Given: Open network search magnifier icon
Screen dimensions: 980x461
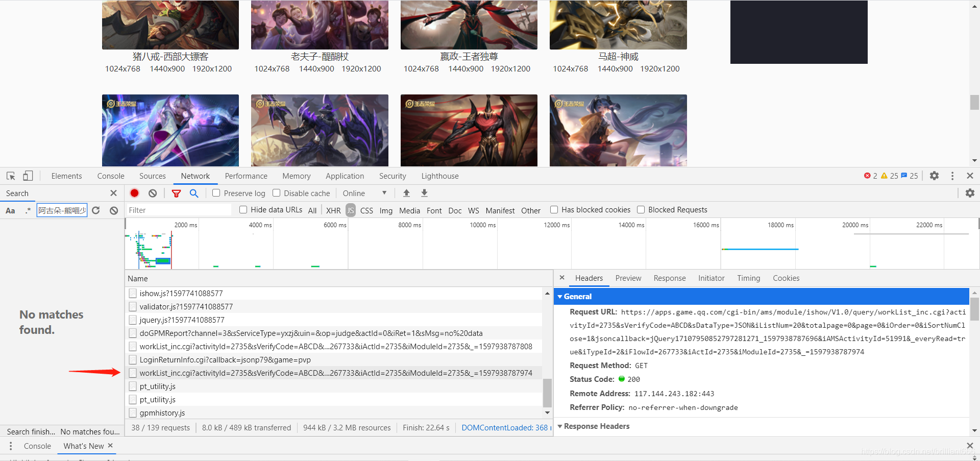Looking at the screenshot, I should (194, 193).
